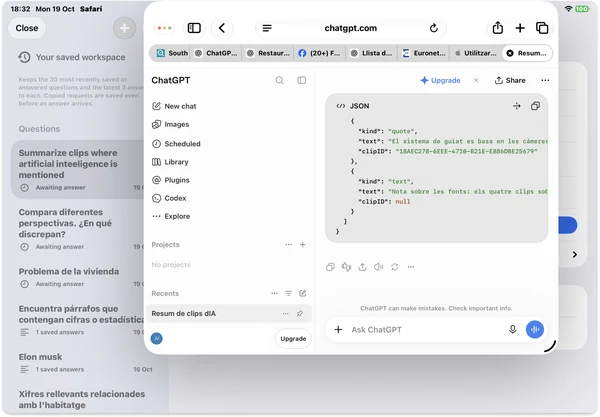
Task: Switch to the Euronet... tab
Action: pyautogui.click(x=424, y=53)
